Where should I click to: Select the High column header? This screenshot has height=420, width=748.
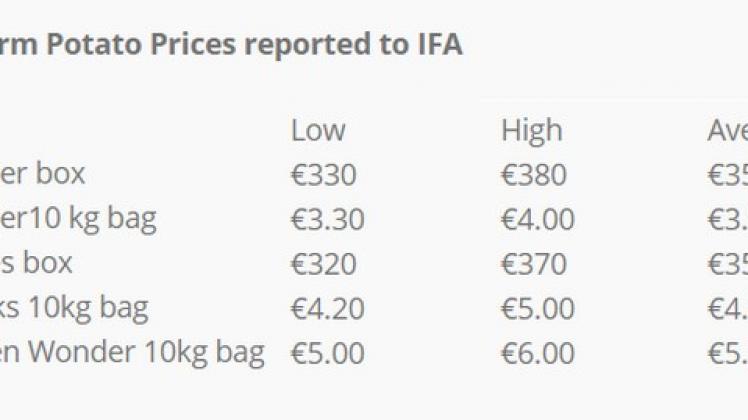(532, 131)
